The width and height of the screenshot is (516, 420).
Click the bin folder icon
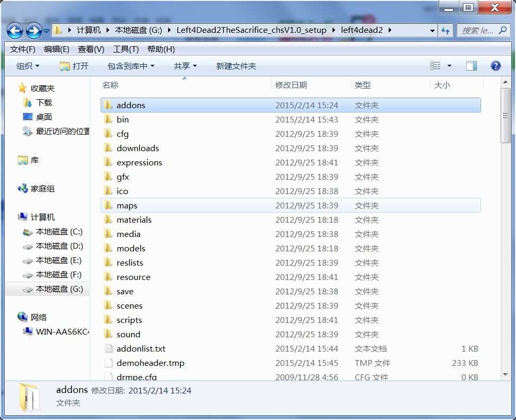pos(108,119)
